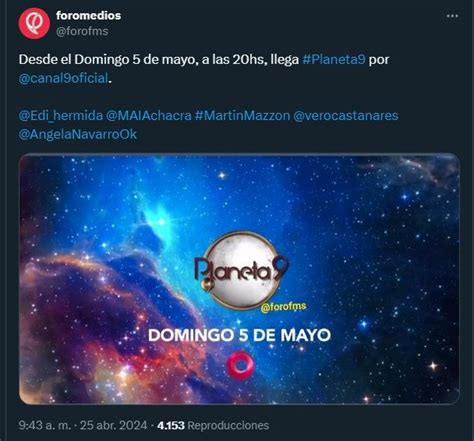The height and width of the screenshot is (441, 474).
Task: Open the @MAIAchacra mention
Action: (x=149, y=116)
